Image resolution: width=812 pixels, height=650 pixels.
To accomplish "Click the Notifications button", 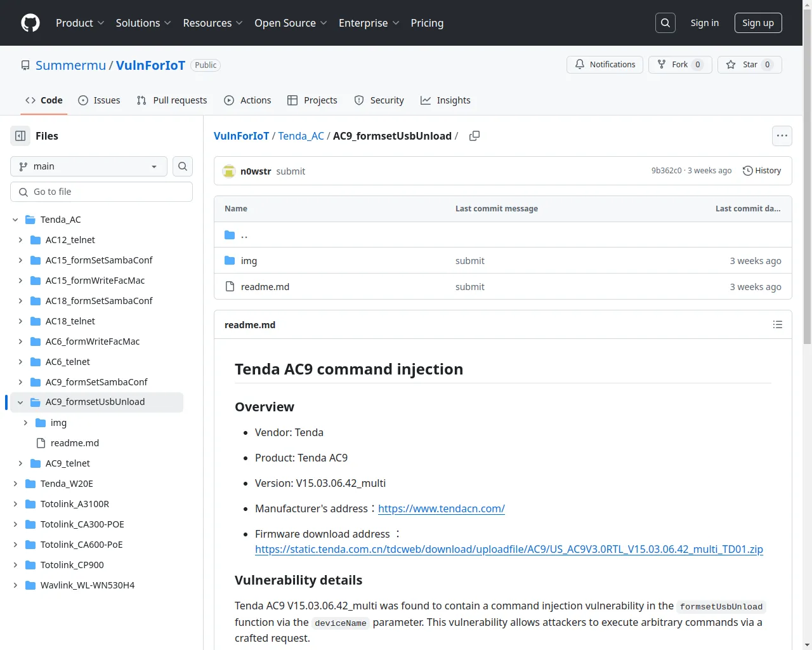I will pos(605,65).
